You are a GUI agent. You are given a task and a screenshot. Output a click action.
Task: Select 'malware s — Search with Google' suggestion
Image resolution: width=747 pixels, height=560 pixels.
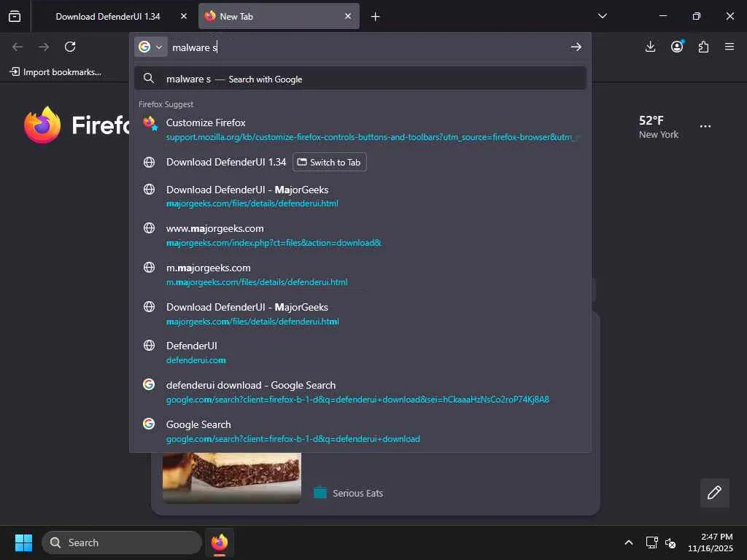360,79
